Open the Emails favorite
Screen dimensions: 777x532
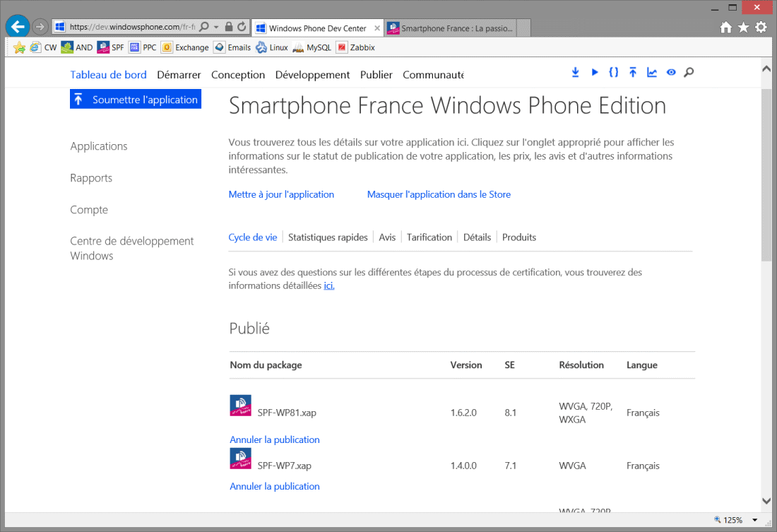pos(232,47)
